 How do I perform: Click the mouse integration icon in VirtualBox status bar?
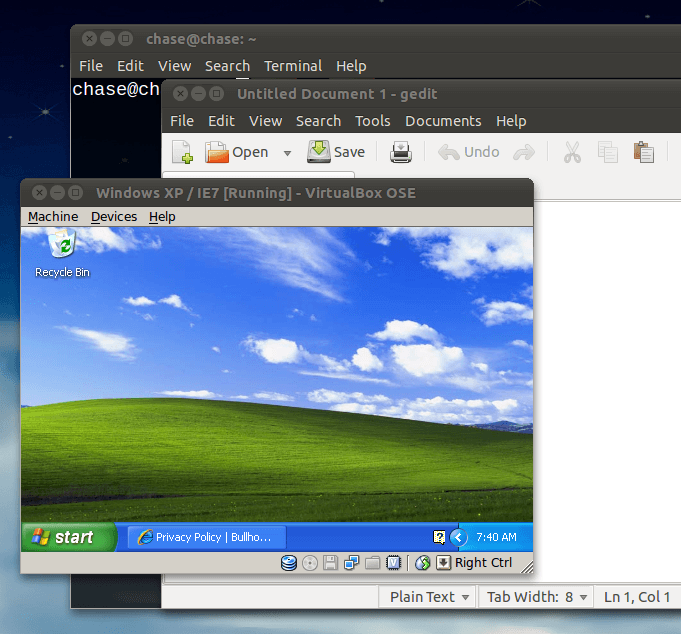coord(422,563)
